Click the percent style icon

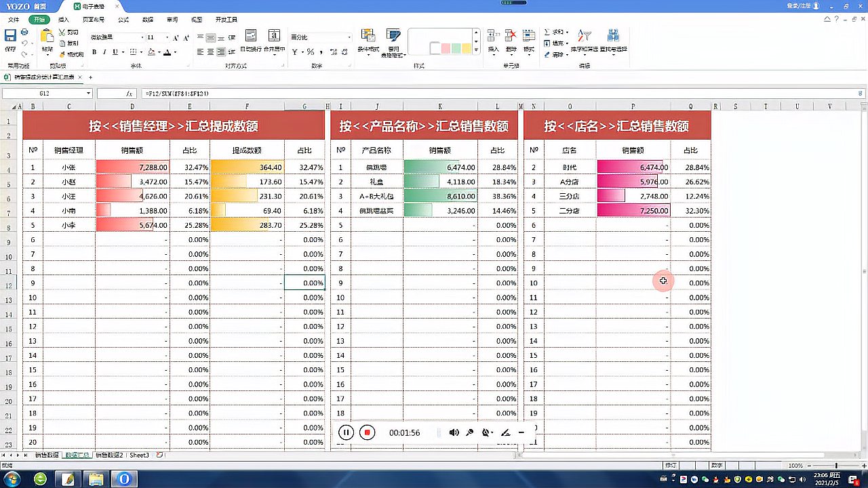pyautogui.click(x=310, y=52)
